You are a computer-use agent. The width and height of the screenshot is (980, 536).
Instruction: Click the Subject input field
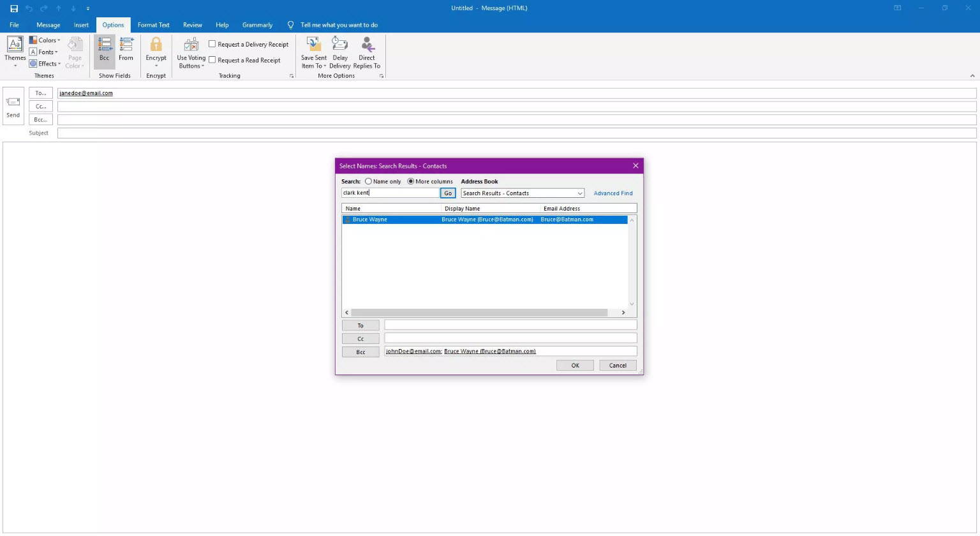[x=517, y=133]
